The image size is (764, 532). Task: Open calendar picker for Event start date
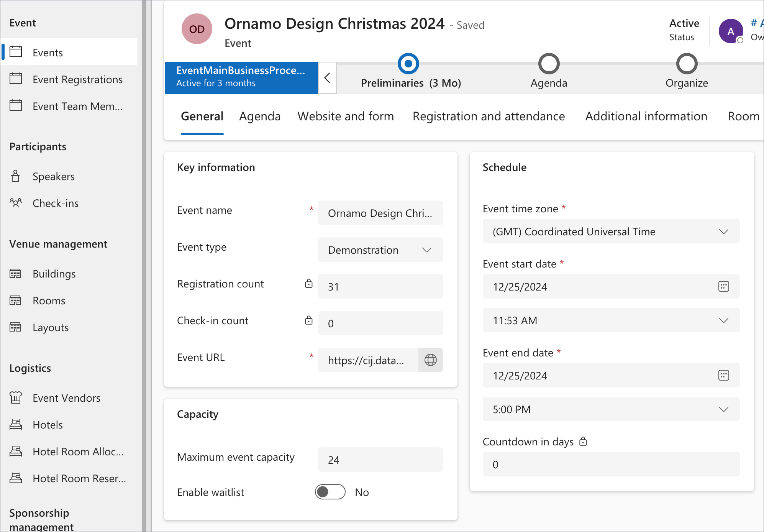723,286
